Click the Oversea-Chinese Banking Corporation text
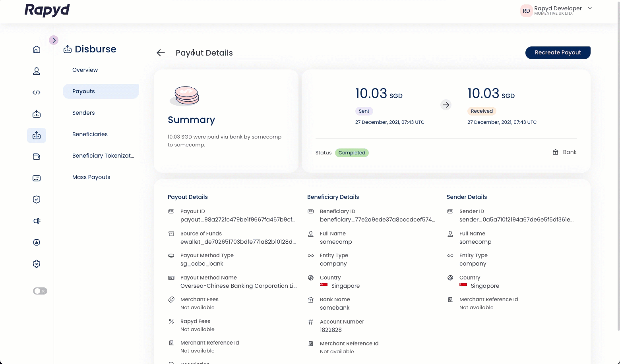This screenshot has height=364, width=620. click(x=238, y=286)
